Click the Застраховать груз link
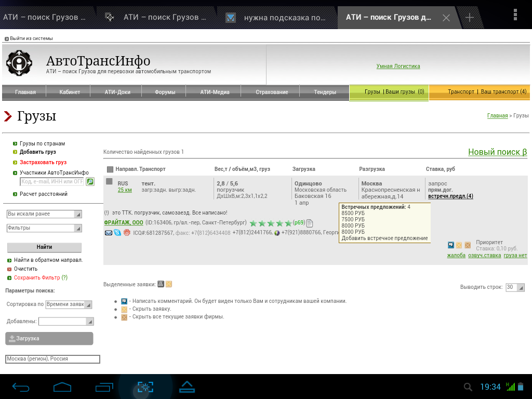Viewport: 532px width, 399px height. point(43,163)
